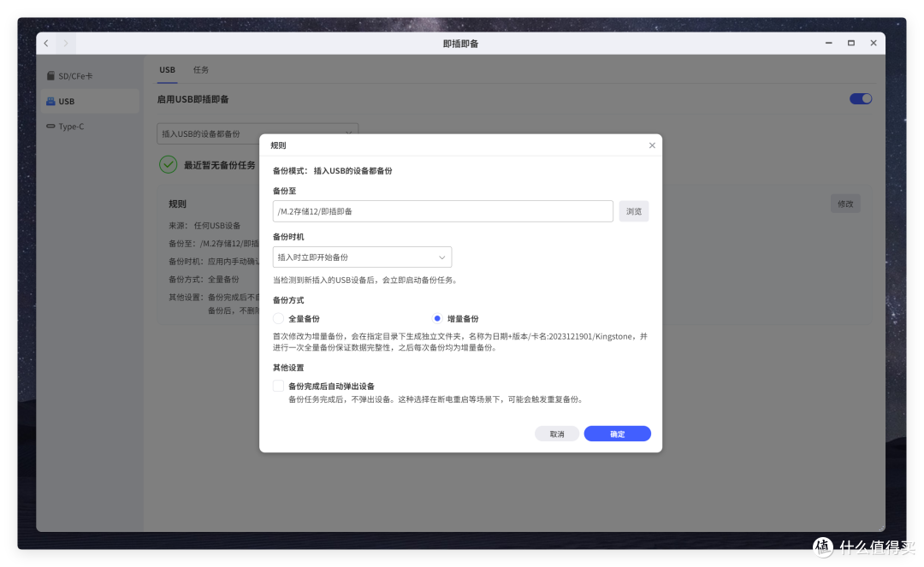Viewport: 924px width, 567px height.
Task: Close the 规则 dialog
Action: [652, 145]
